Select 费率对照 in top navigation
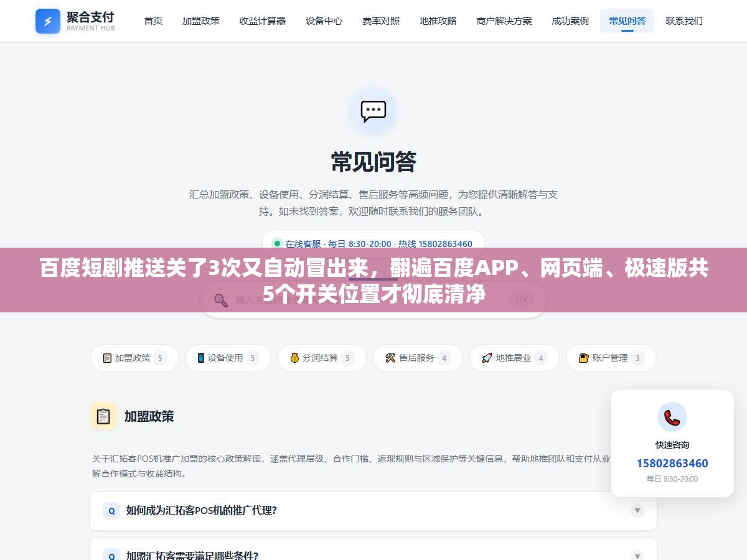 [x=381, y=21]
